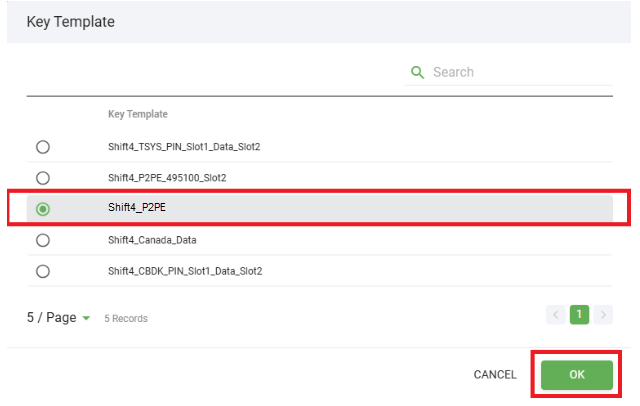Choose the Shift4_Canada_Data radio button
Viewport: 640px width, 406px height.
coord(43,240)
